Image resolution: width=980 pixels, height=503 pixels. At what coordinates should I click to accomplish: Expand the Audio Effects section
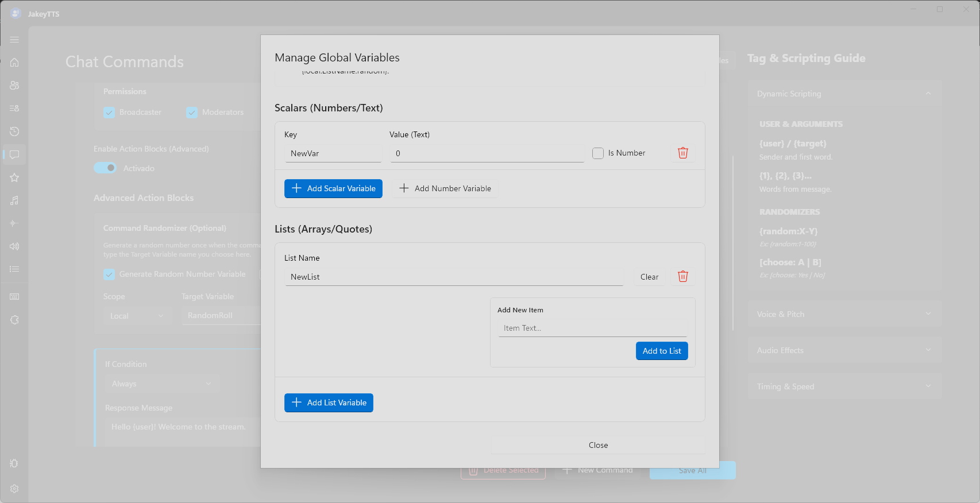[x=844, y=350]
